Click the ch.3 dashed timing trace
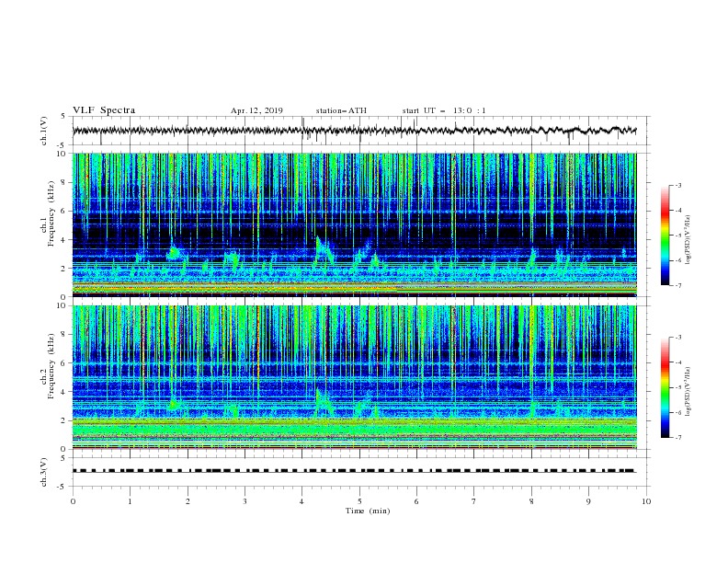Screen dimensions: 728x563 354,471
